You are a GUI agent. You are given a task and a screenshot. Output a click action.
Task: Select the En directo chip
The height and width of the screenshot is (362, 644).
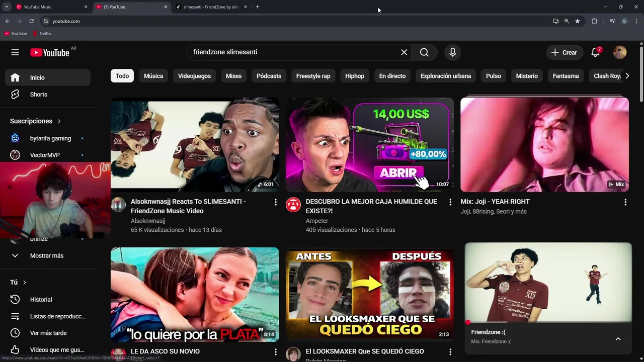tap(392, 76)
